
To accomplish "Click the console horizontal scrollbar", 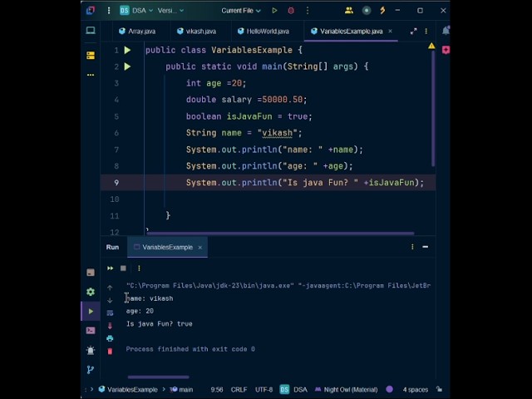I will [x=159, y=377].
